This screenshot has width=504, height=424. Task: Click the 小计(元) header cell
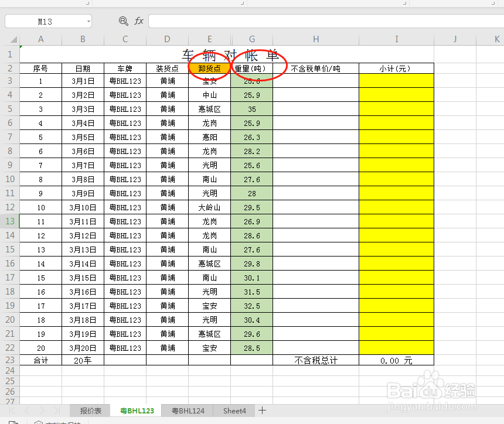[397, 69]
